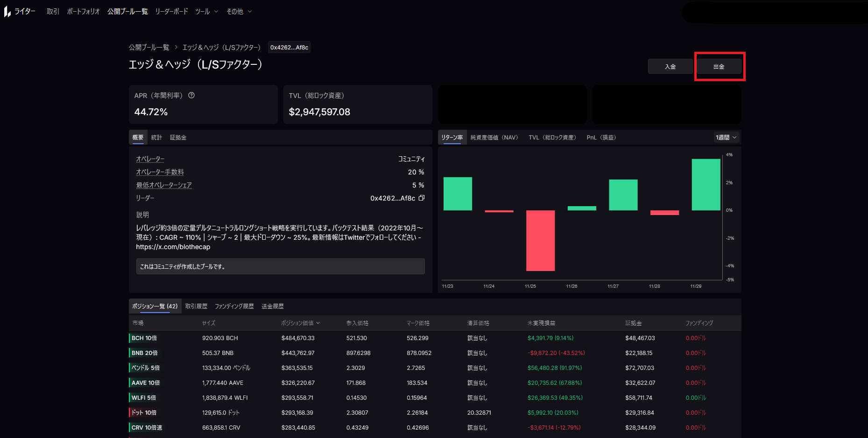The height and width of the screenshot is (438, 868).
Task: Open the 1週間 time range dropdown
Action: 726,137
